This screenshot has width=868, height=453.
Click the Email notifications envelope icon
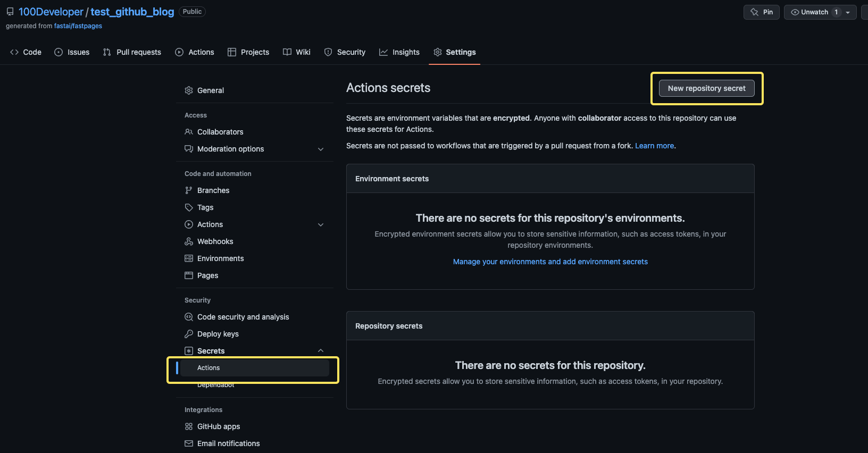(189, 443)
